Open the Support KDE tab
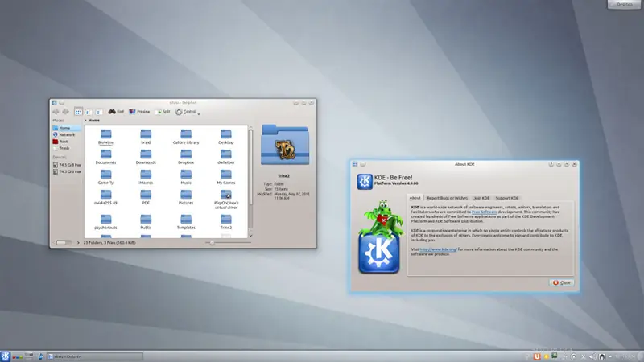The width and height of the screenshot is (644, 362). point(507,198)
